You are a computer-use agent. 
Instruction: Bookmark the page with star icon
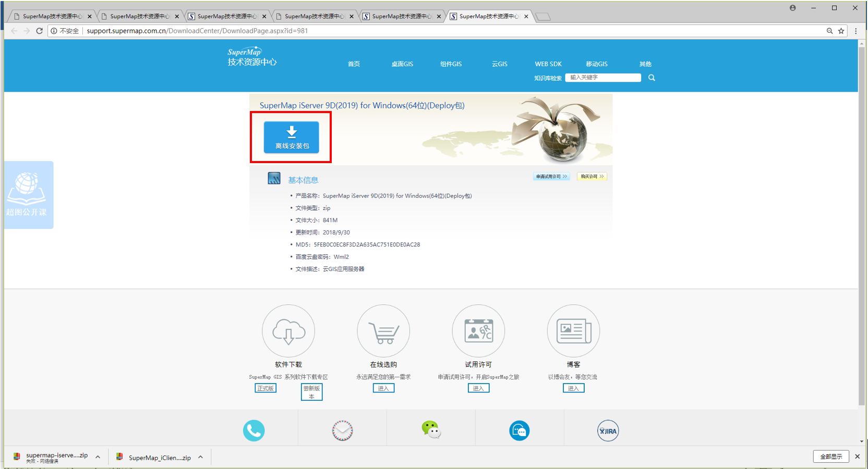841,31
